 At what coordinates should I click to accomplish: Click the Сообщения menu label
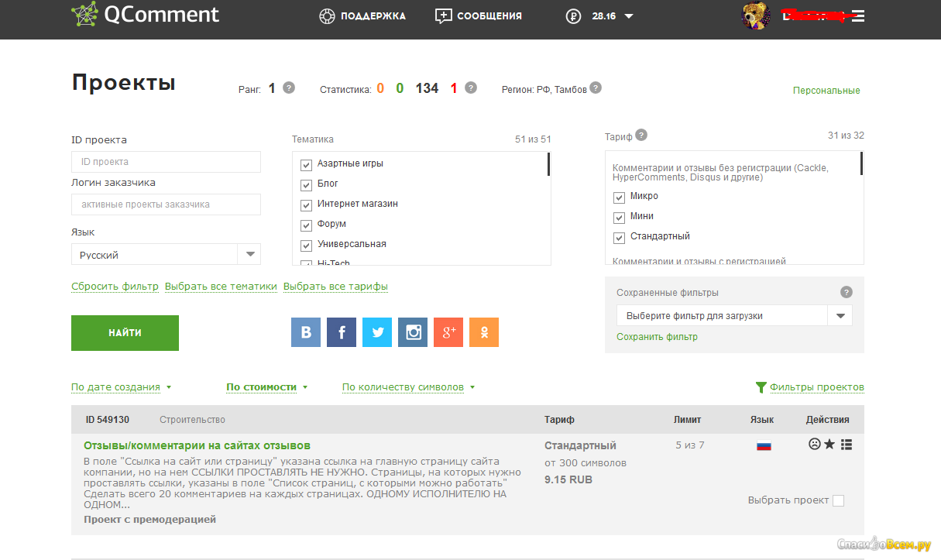pos(489,15)
